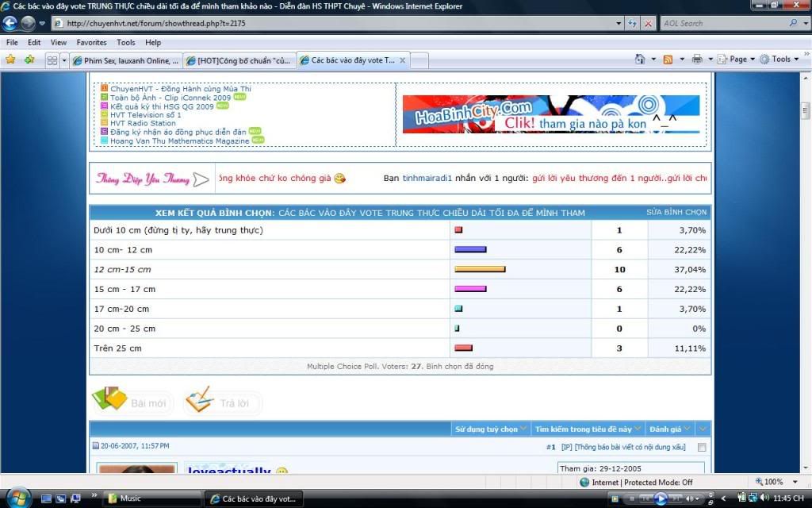Tick the checkbox on post #1
812x508 pixels.
click(x=701, y=447)
